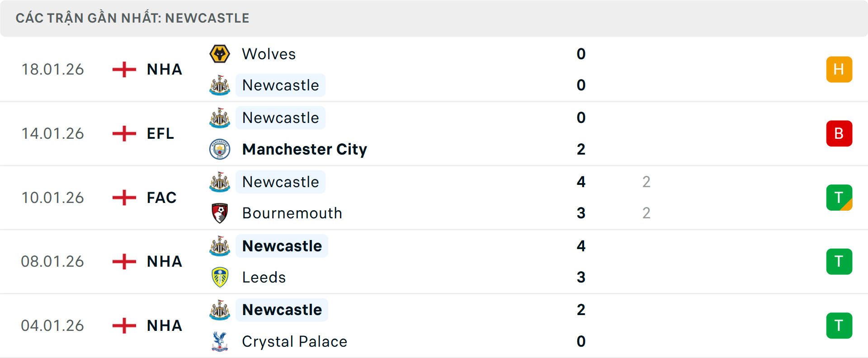This screenshot has width=868, height=358.
Task: Open the Bournemouth team page
Action: point(292,212)
